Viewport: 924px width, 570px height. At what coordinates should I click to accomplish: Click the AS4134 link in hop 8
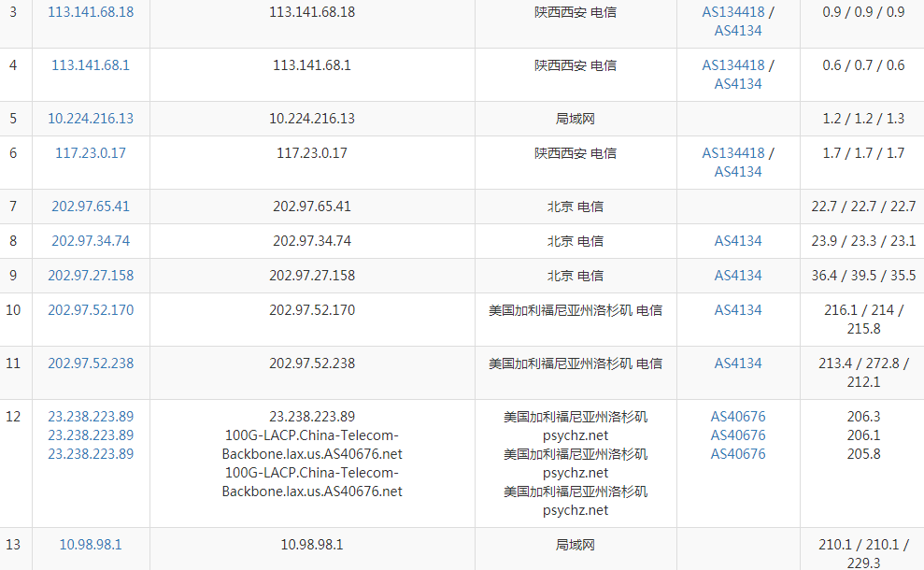pos(738,241)
